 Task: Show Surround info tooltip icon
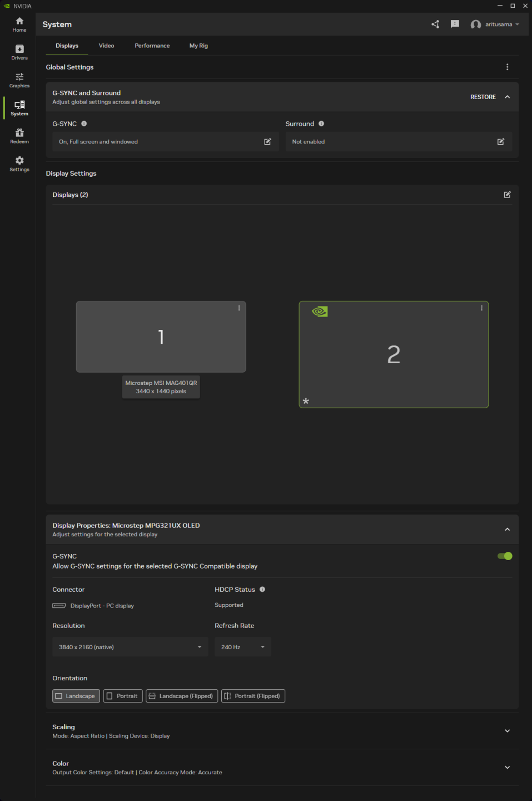click(x=321, y=123)
